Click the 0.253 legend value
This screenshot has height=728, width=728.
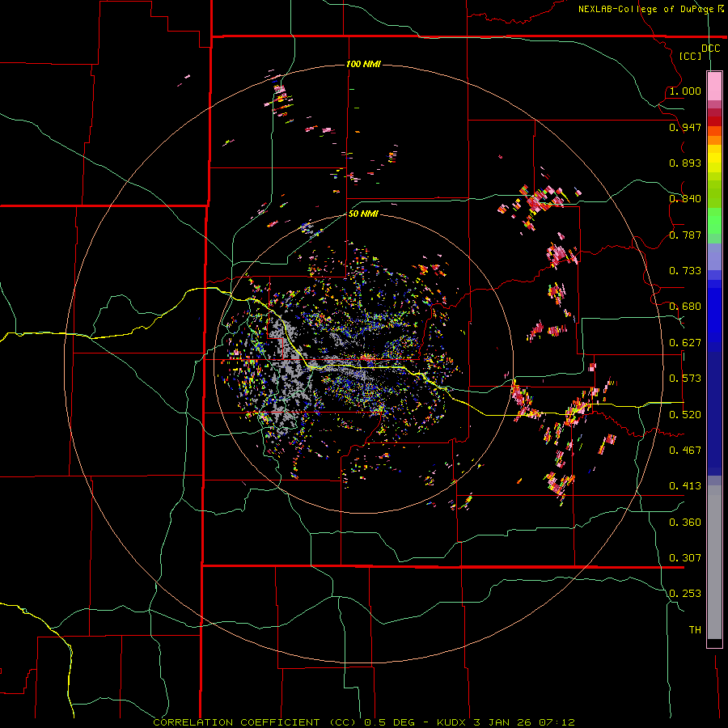[685, 594]
